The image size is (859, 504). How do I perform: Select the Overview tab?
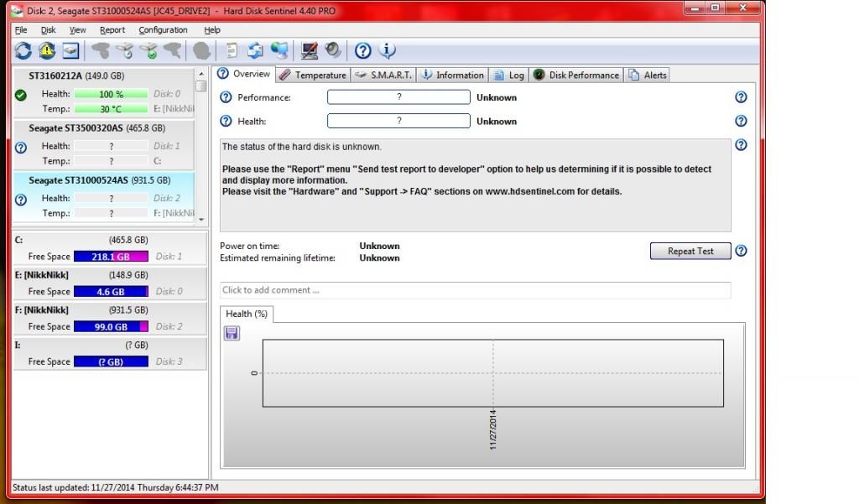pos(244,74)
